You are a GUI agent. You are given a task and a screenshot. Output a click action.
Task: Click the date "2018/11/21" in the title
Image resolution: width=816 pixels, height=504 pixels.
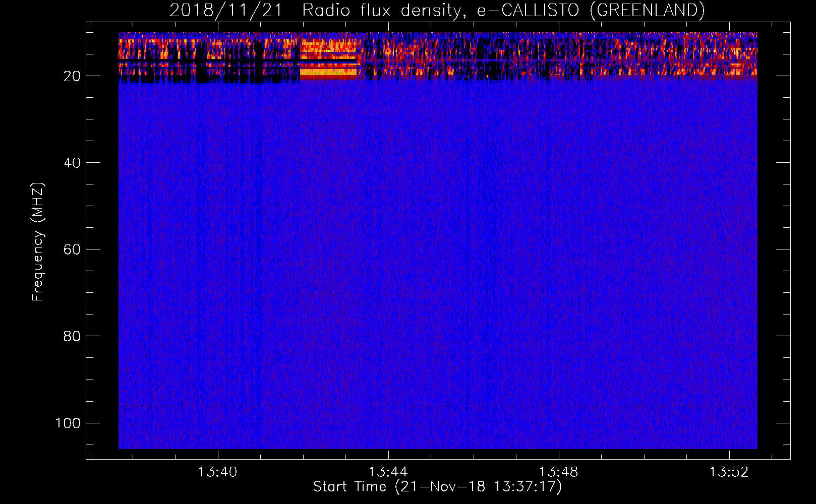pos(226,11)
